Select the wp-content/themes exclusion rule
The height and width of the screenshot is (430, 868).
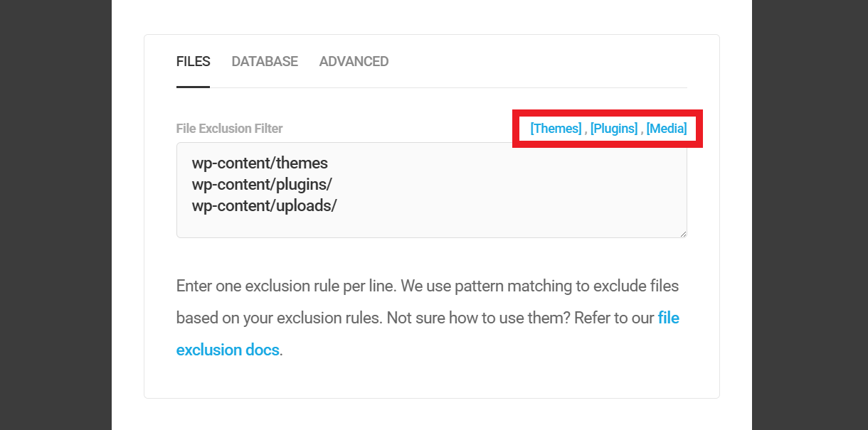click(260, 163)
